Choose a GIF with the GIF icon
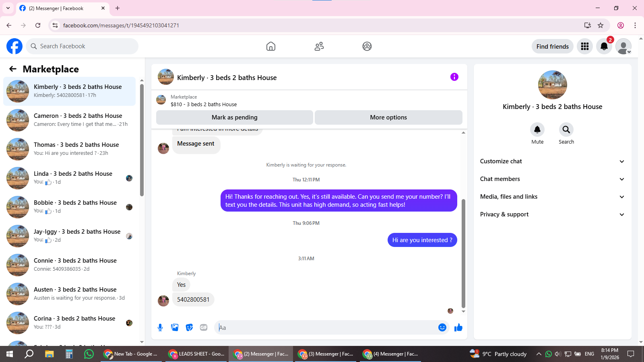 pos(204,327)
